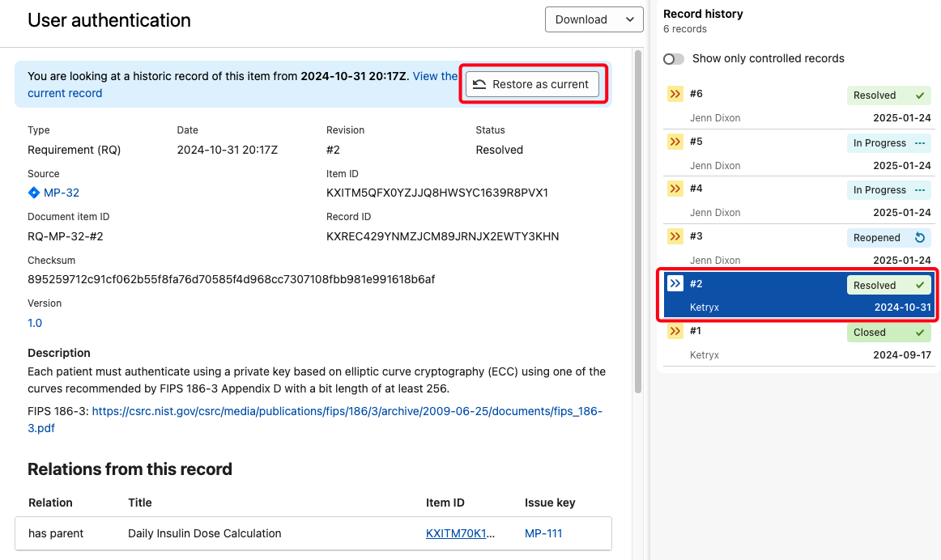Image resolution: width=941 pixels, height=560 pixels.
Task: Click the ellipsis icon on record #5 In Progress badge
Action: point(919,142)
